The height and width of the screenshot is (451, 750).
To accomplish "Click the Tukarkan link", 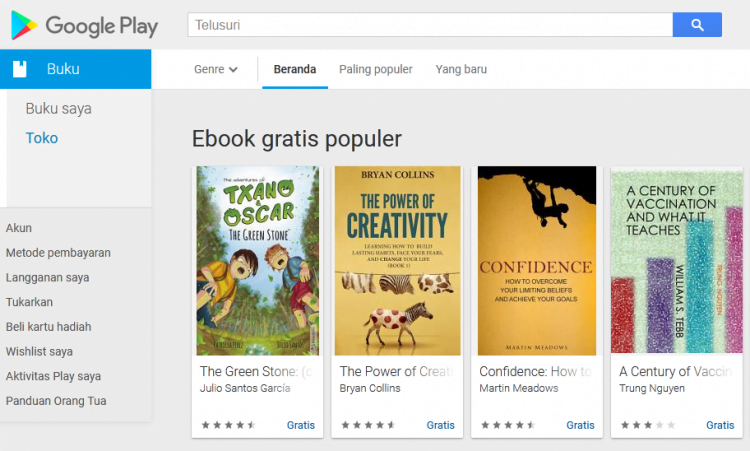I will click(x=29, y=302).
